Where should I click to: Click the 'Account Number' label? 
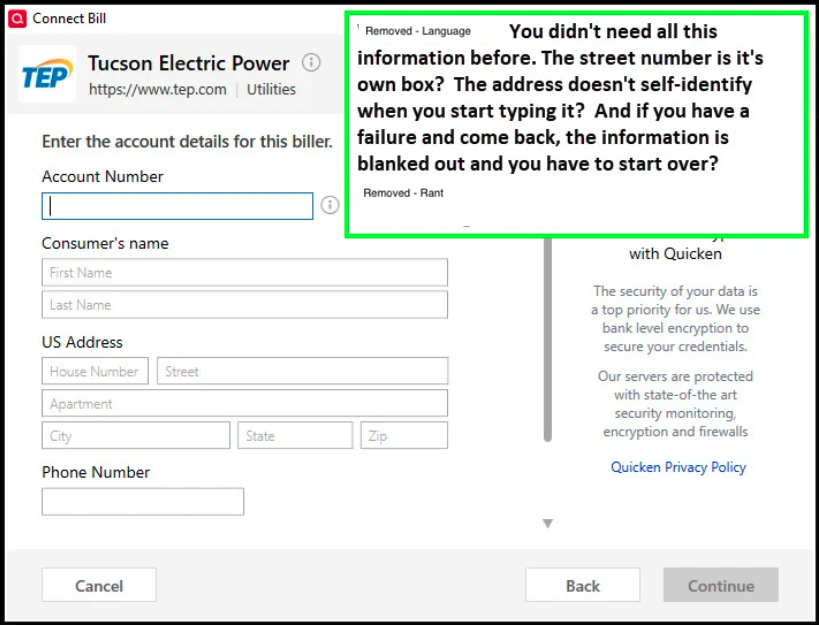(102, 177)
